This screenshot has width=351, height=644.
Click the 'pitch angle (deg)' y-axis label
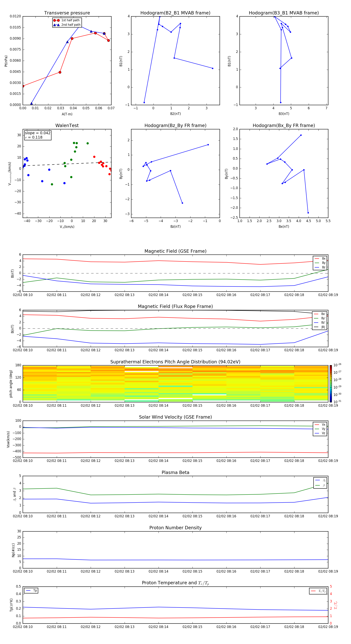11,384
